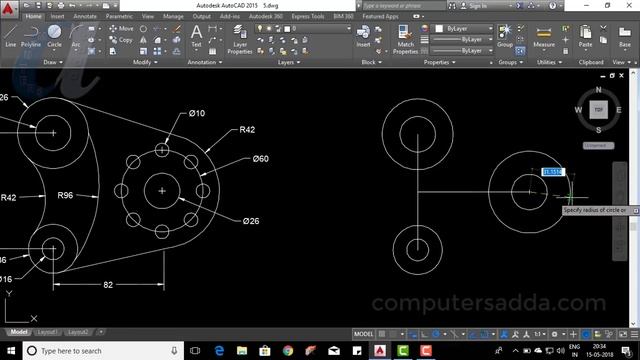Click the search keyword input field
The height and width of the screenshot is (360, 640).
tap(404, 6)
